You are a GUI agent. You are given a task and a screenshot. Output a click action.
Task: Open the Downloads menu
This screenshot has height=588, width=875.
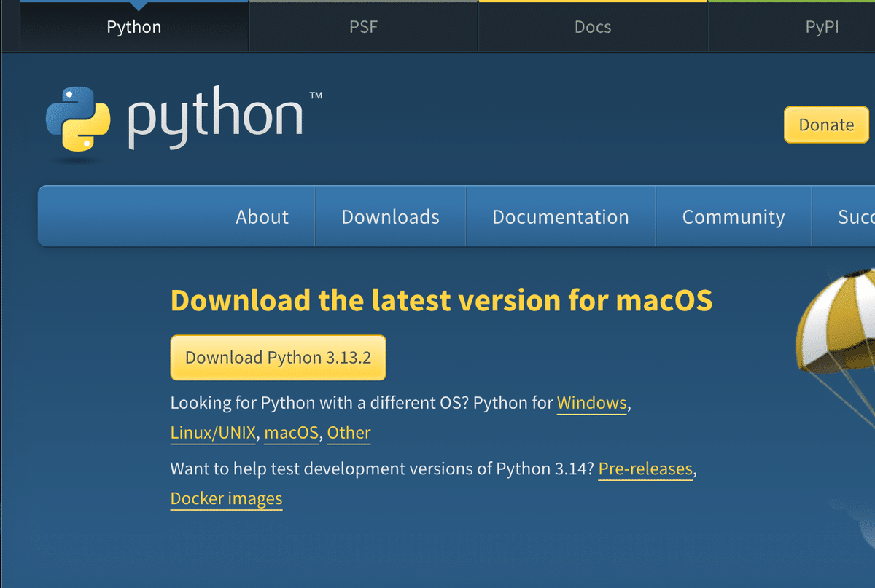point(390,217)
